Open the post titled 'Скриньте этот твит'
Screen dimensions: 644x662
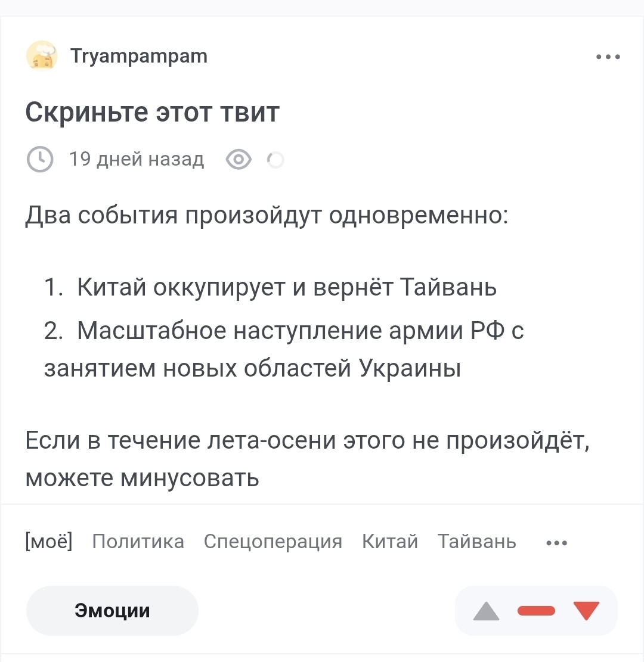tap(152, 112)
